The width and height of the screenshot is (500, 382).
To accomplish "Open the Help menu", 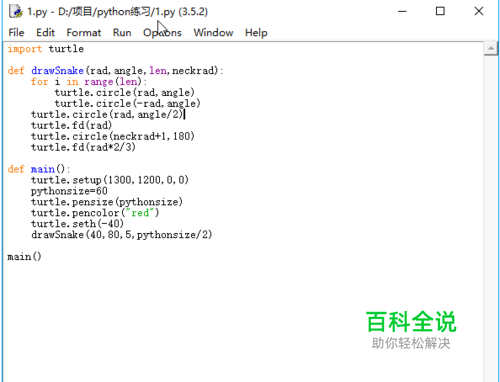I will click(256, 33).
